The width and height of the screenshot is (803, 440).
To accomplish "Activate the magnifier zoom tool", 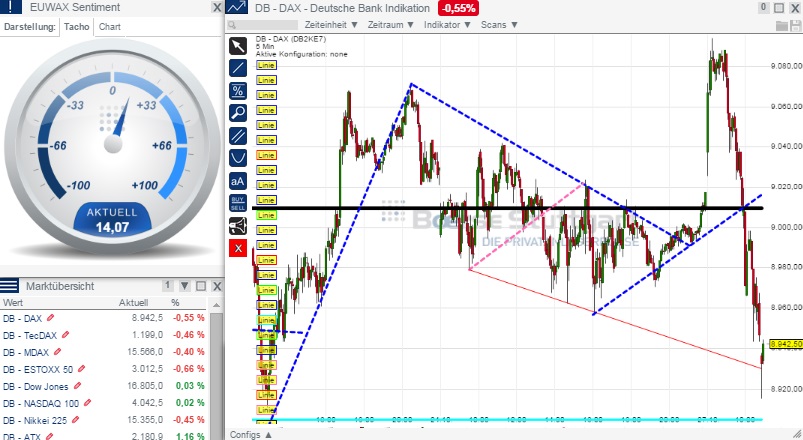I will coord(238,113).
